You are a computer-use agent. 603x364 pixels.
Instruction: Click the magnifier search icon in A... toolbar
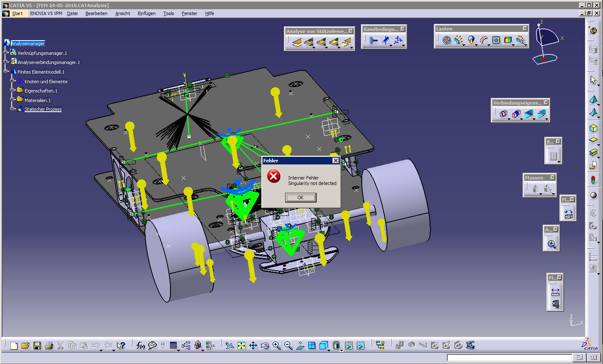pyautogui.click(x=551, y=244)
